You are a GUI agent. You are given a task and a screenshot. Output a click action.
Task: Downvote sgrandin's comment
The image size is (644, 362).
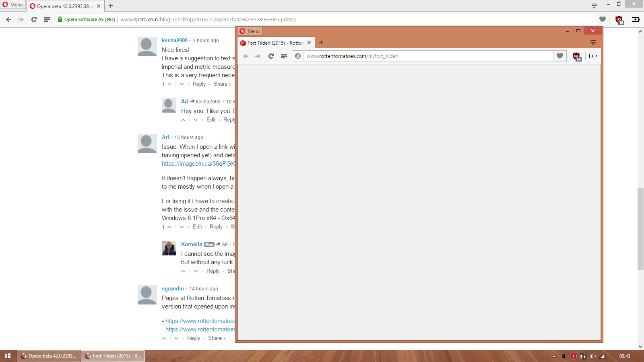point(176,338)
